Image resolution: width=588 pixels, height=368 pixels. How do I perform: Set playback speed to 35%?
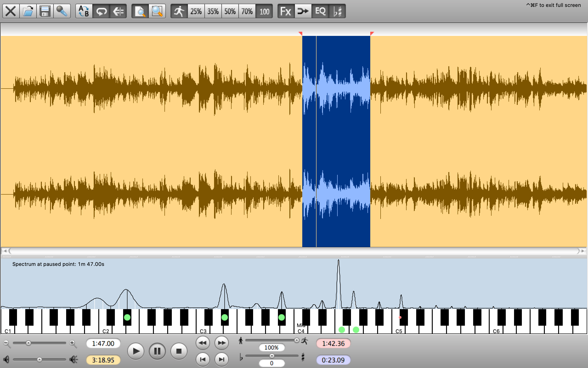tap(213, 11)
